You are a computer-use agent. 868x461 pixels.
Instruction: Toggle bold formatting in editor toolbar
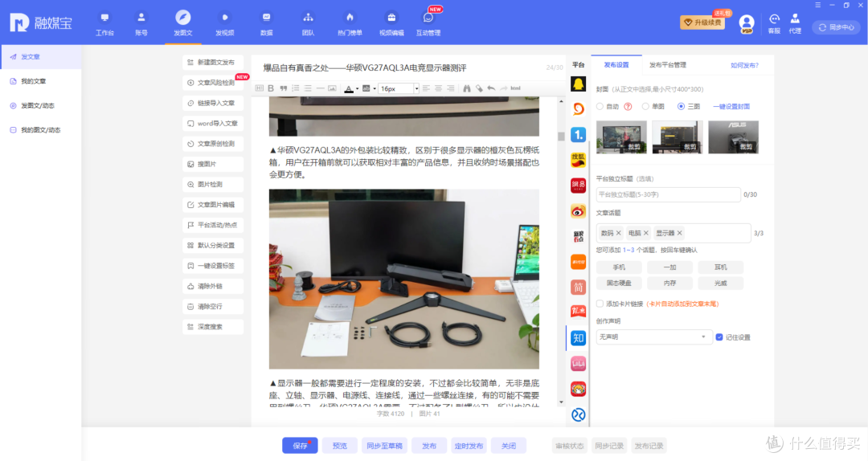pos(271,88)
